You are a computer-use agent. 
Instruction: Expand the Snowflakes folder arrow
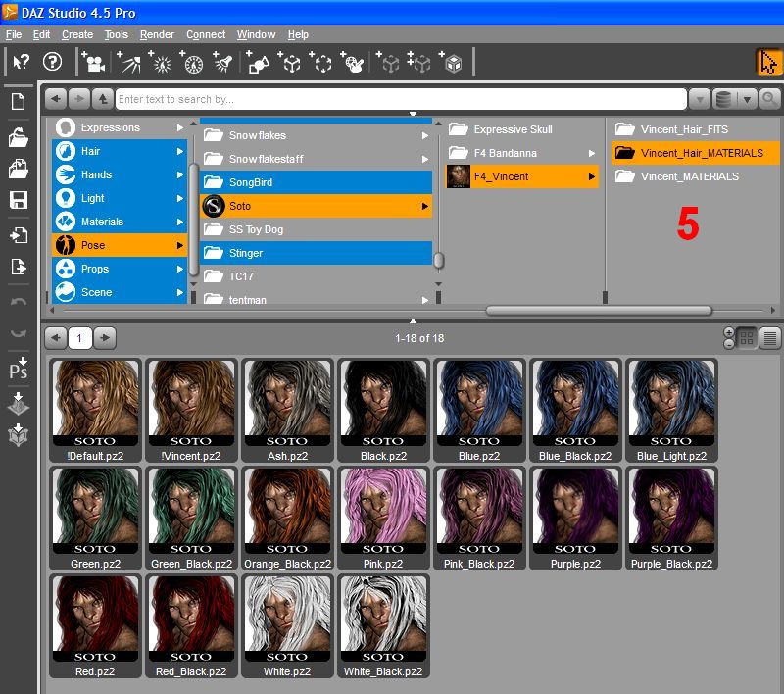425,135
